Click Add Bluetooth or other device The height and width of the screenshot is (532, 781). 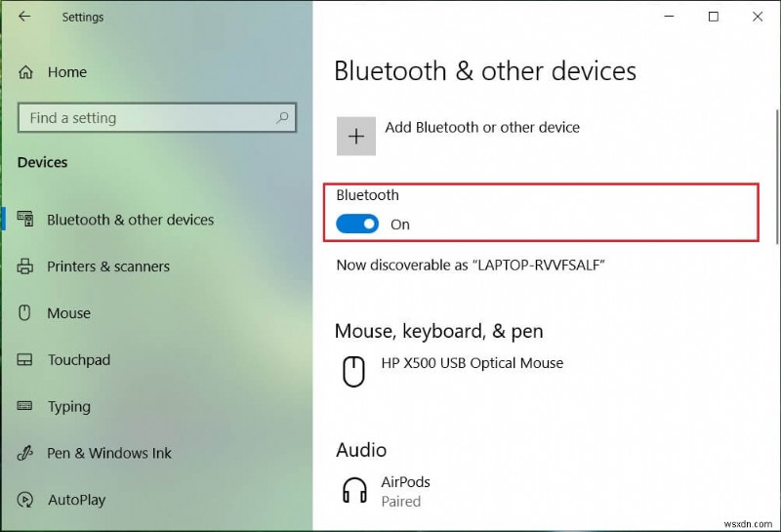point(481,128)
